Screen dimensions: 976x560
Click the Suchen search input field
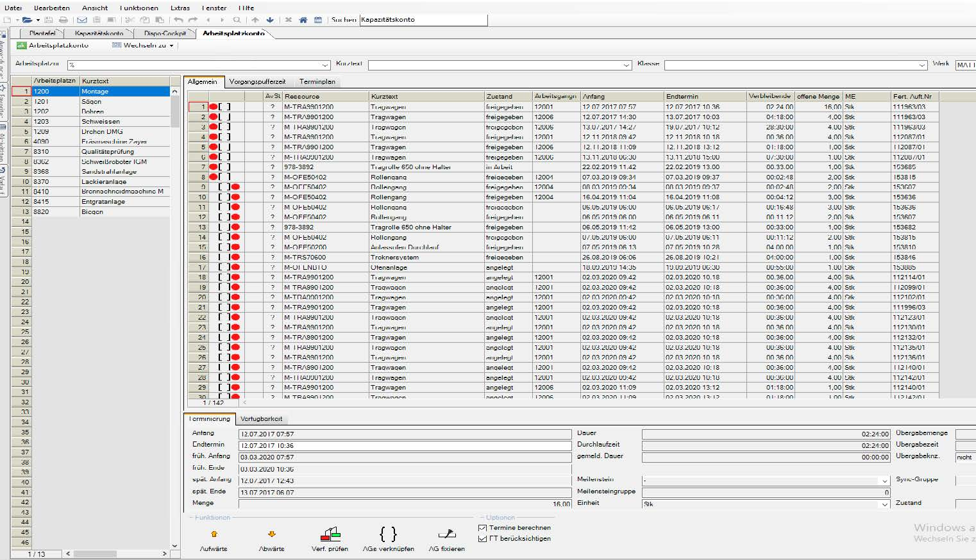coord(423,20)
